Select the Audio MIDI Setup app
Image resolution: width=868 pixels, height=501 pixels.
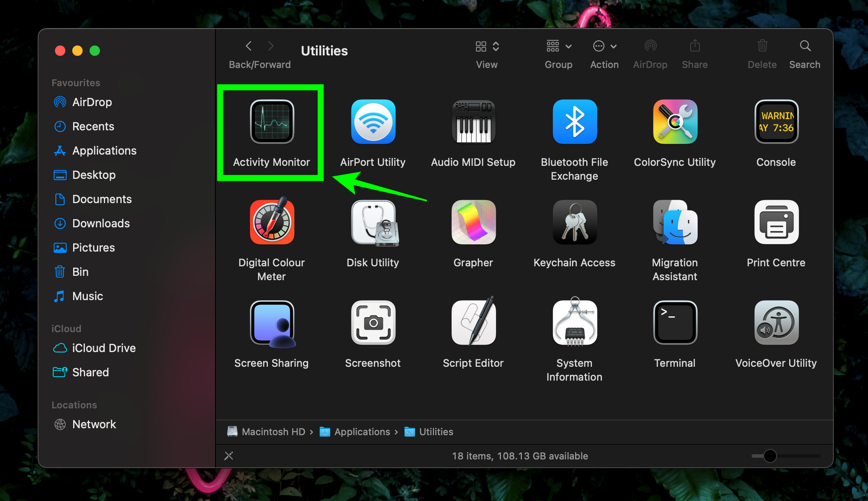[x=473, y=122]
